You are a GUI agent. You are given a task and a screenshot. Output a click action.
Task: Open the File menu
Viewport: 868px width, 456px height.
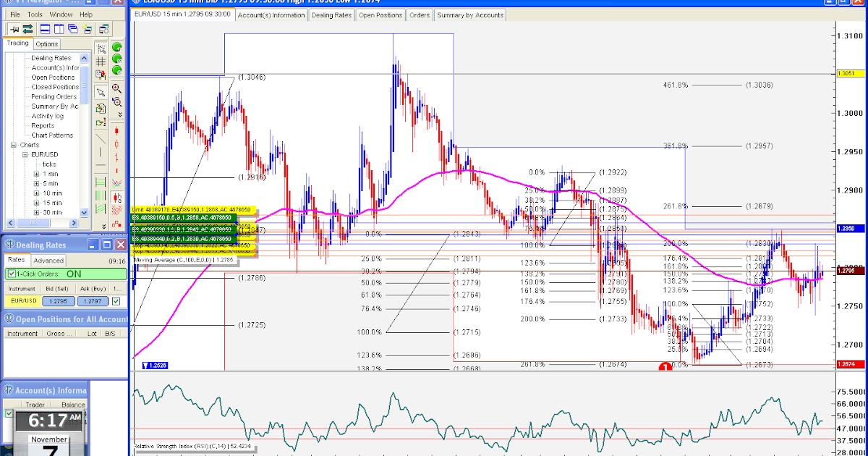(x=15, y=14)
